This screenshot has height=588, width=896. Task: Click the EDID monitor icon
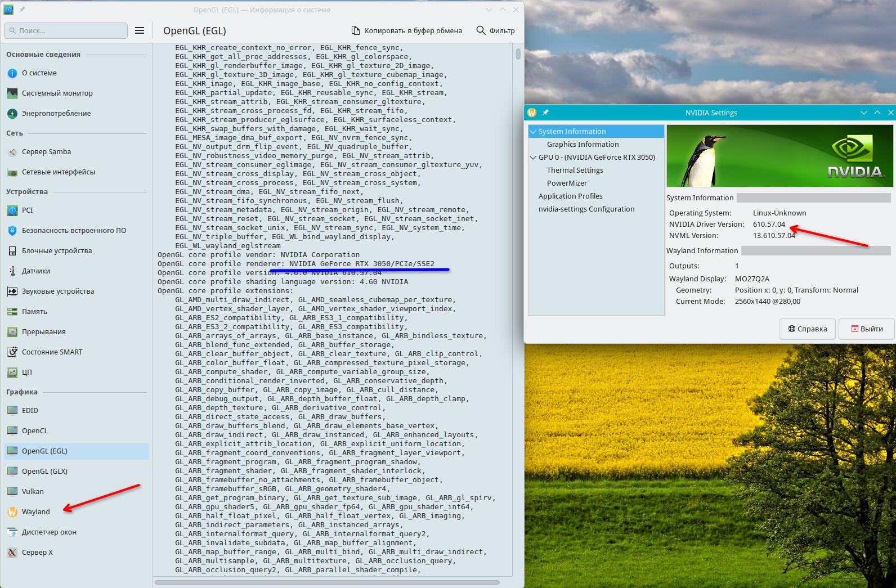point(12,411)
